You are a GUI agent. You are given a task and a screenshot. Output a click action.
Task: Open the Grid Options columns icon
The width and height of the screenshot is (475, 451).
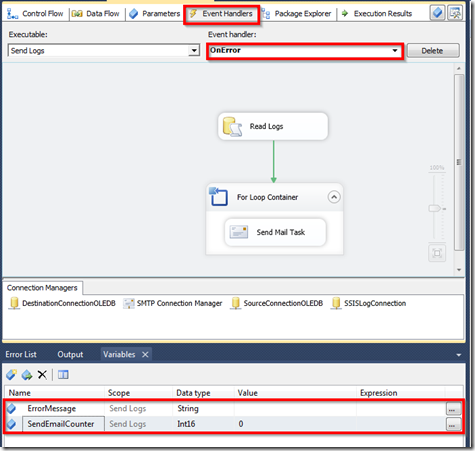63,375
